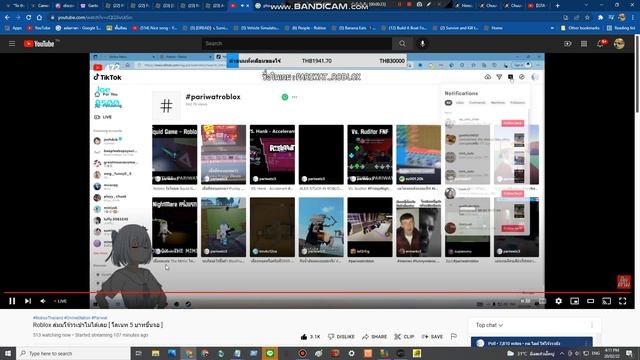Open Bandicam recorder on the taskbar
This screenshot has width=640, height=360.
pos(302,353)
